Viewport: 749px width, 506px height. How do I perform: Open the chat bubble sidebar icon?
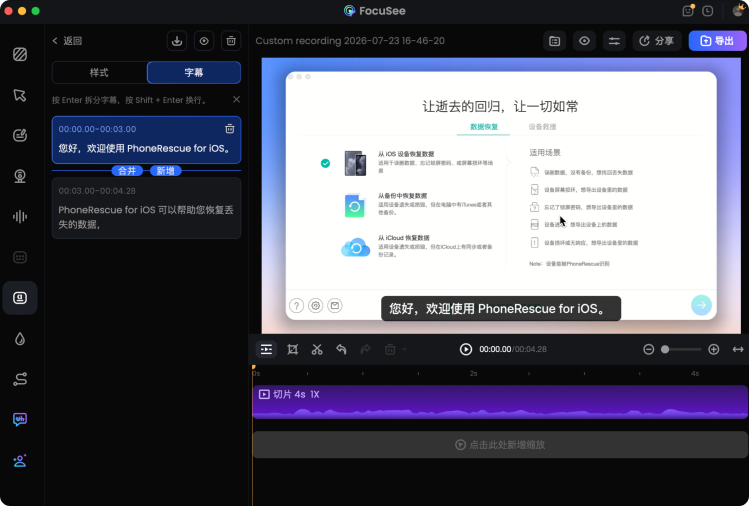tap(20, 420)
